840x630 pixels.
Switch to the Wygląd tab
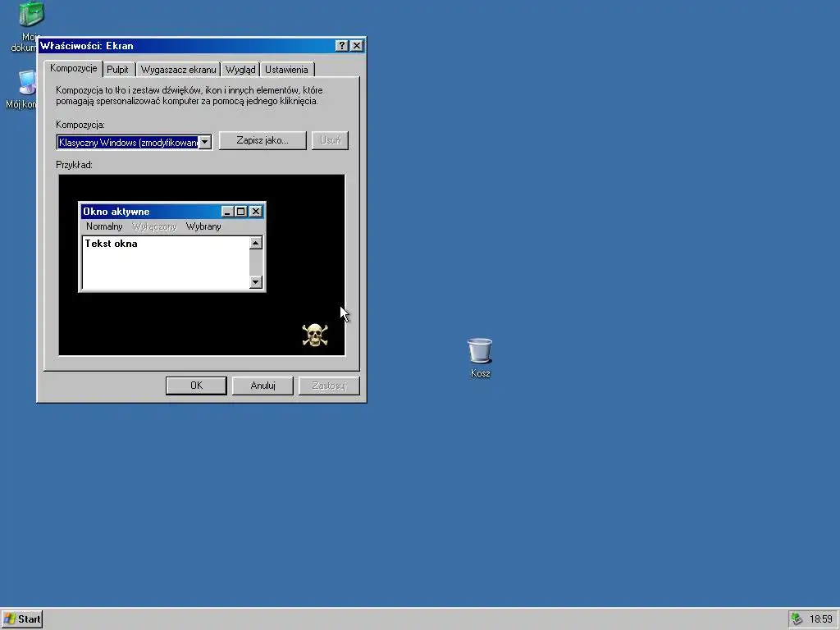[240, 70]
